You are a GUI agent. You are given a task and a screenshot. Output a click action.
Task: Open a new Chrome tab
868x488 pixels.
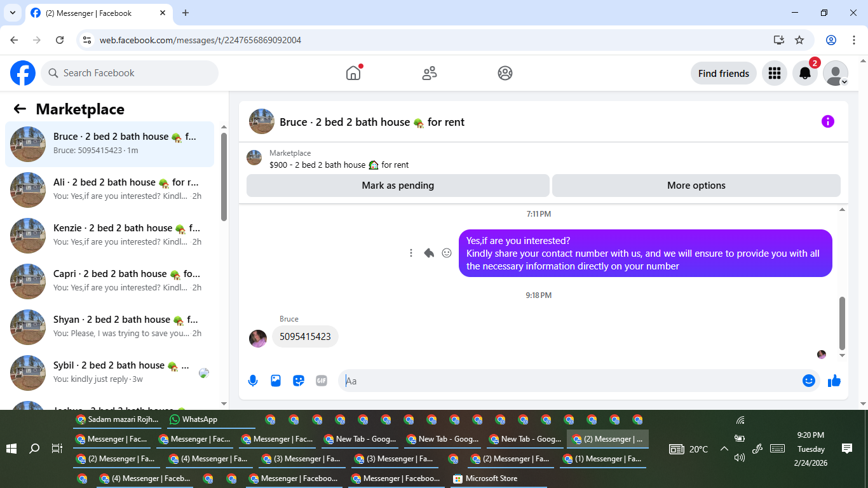[x=186, y=13]
